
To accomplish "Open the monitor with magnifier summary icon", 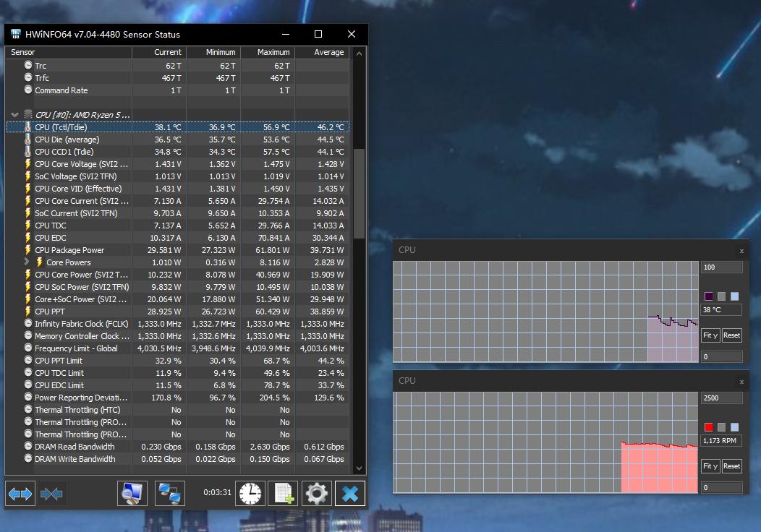I will point(132,494).
